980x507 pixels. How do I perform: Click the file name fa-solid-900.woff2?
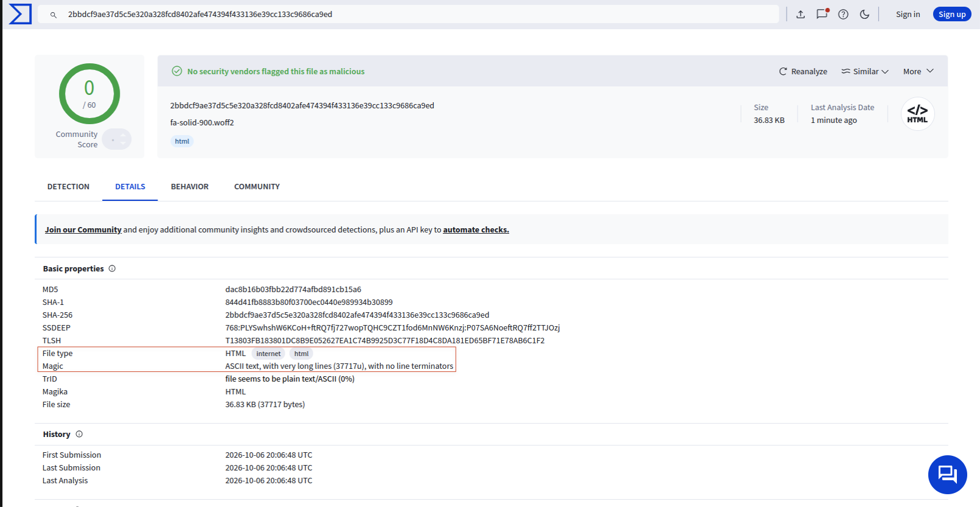(202, 122)
